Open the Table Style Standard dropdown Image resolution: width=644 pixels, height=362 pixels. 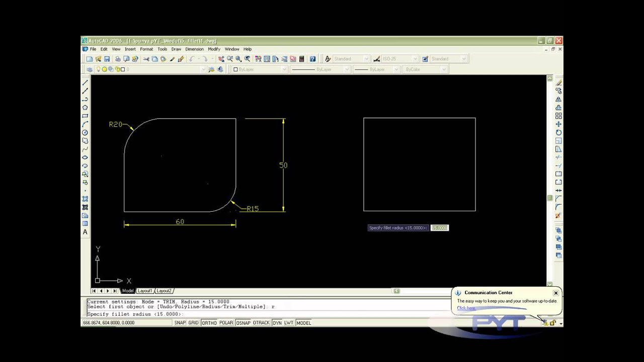point(448,59)
